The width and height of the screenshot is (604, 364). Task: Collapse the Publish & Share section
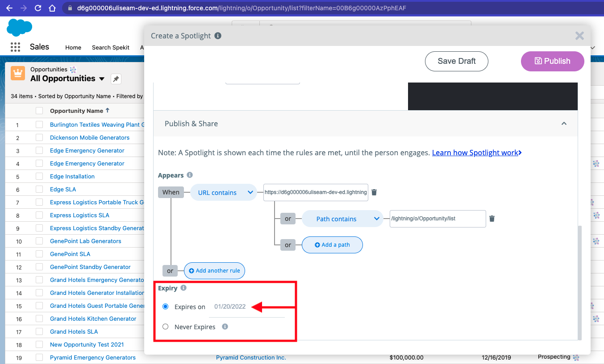[564, 124]
